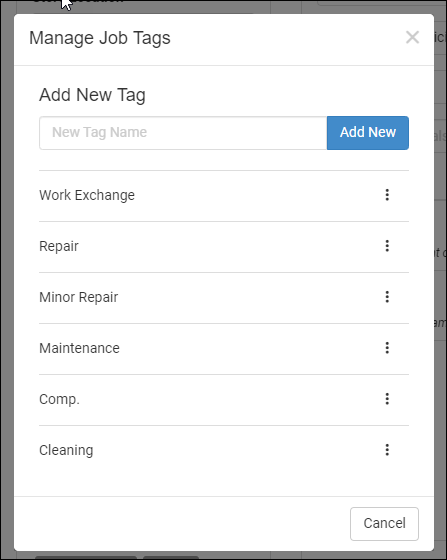
Task: Open the three-dot menu for Repair tag
Action: pos(387,246)
